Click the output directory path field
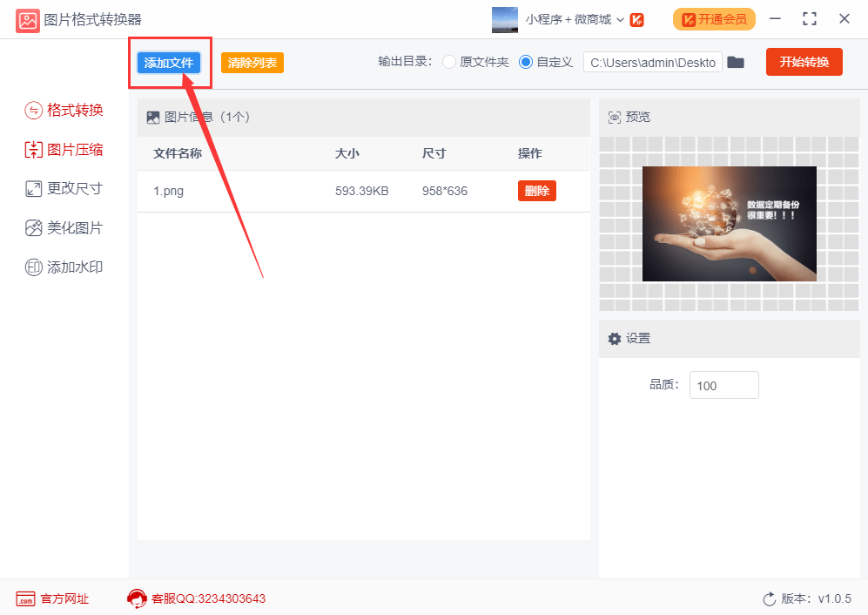The height and width of the screenshot is (615, 868). 653,63
